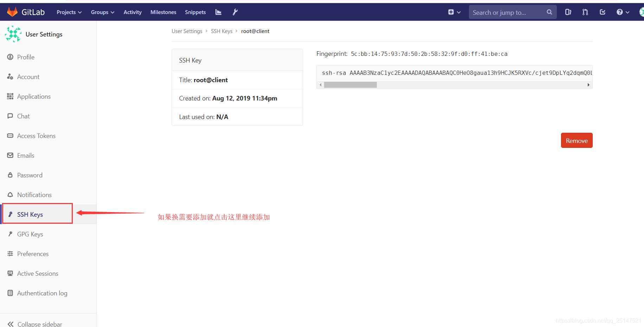Open To-Do list checkmark icon
This screenshot has width=644, height=327.
(x=603, y=12)
